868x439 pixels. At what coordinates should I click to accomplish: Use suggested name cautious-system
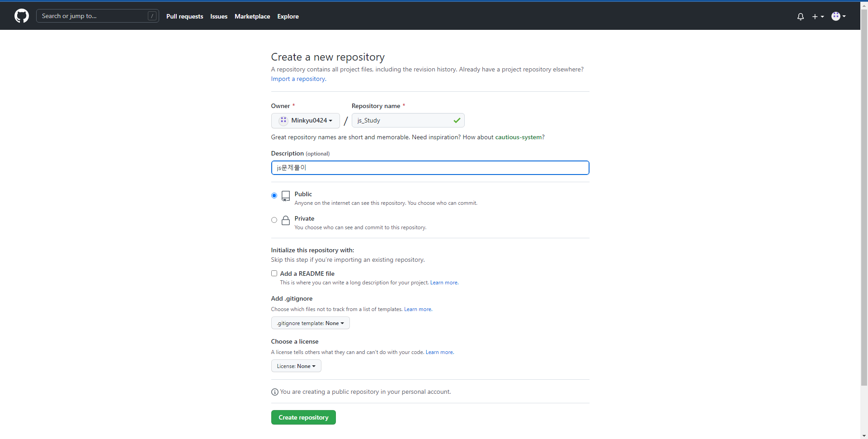519,137
